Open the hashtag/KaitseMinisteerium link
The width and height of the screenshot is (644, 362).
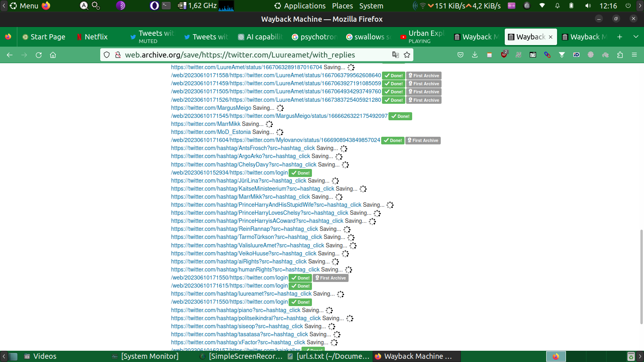tap(253, 189)
